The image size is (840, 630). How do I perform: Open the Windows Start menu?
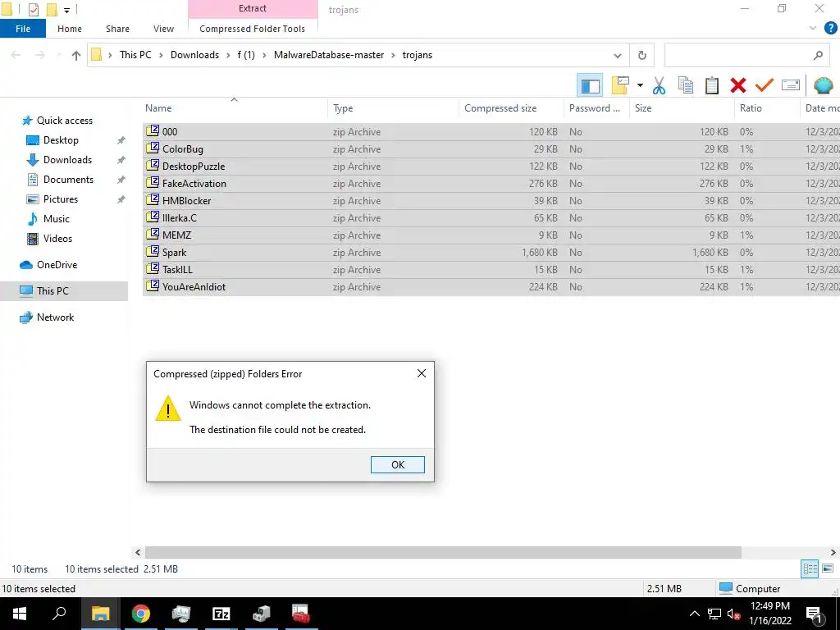coord(20,614)
